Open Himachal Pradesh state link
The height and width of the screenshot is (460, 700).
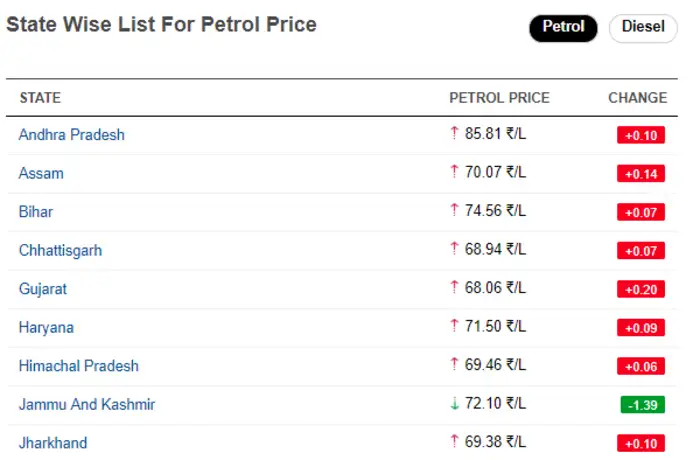pos(78,366)
